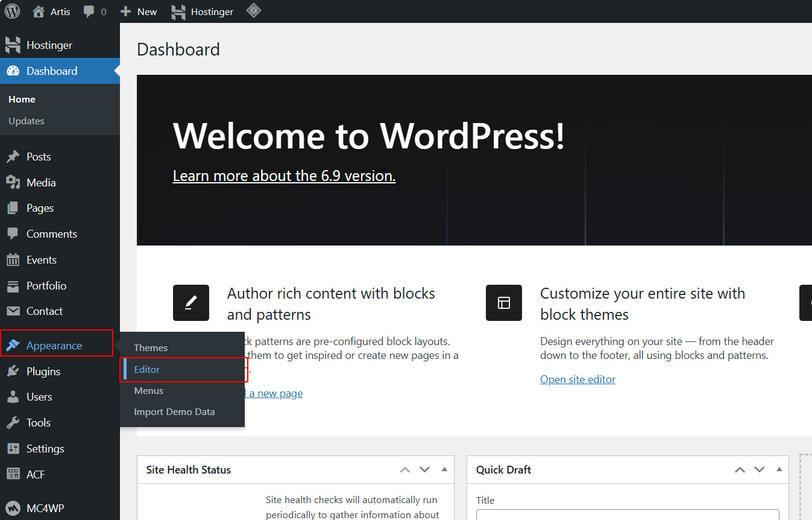Open Plugins via its plug icon
The width and height of the screenshot is (812, 520).
pyautogui.click(x=13, y=372)
